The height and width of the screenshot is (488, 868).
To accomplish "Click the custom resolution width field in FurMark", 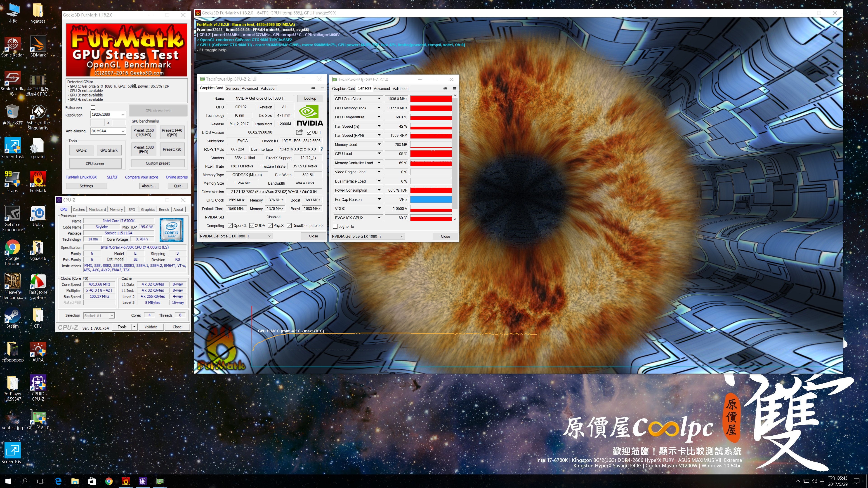I will pos(98,123).
